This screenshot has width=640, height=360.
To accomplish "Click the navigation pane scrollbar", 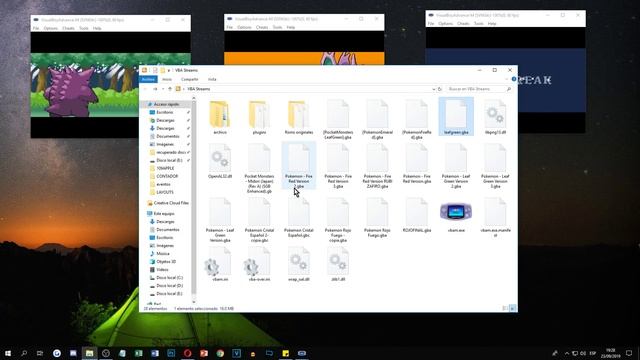I will click(193, 198).
